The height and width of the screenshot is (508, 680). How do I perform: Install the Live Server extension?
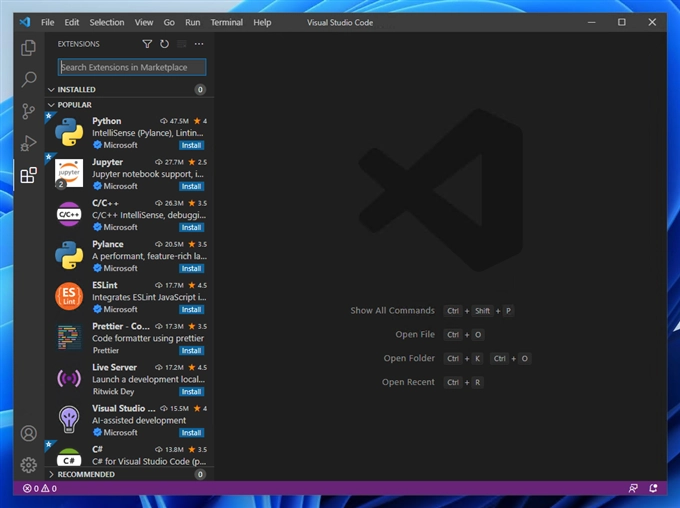[191, 392]
